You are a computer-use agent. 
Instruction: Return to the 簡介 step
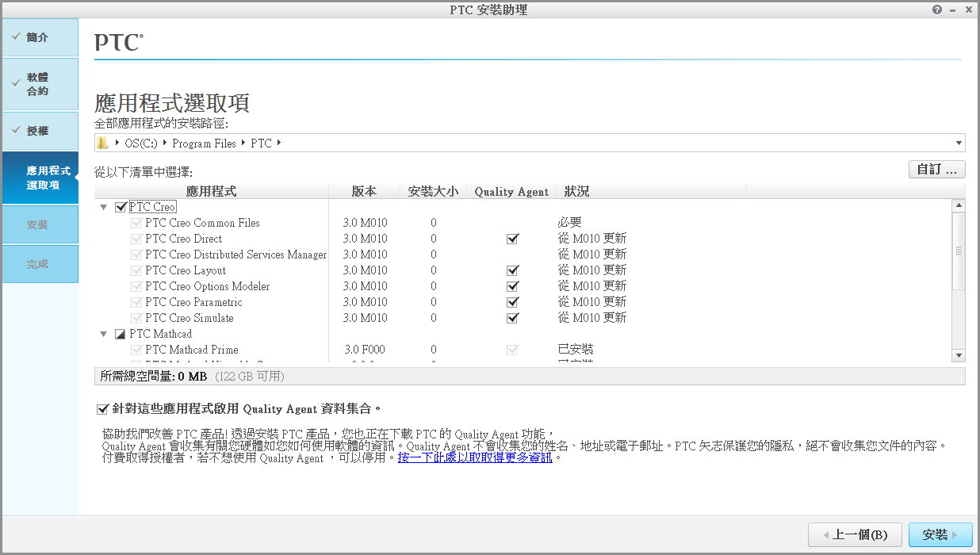click(x=36, y=36)
